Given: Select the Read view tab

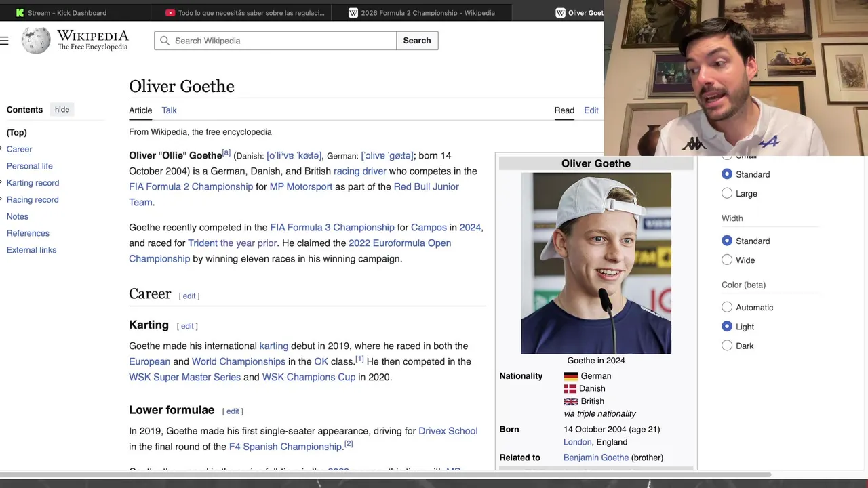Looking at the screenshot, I should [564, 110].
